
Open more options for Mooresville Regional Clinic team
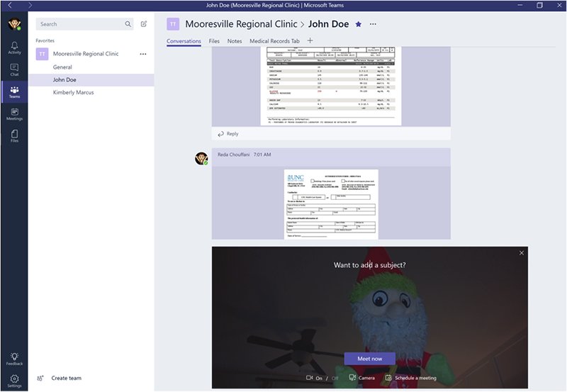(x=143, y=54)
